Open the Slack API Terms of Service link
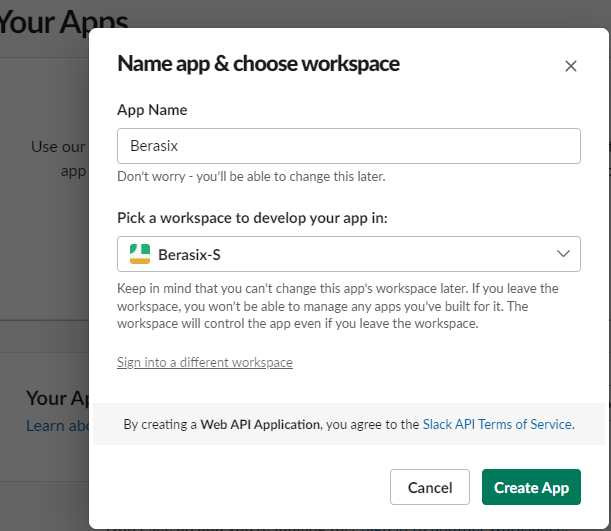The image size is (611, 531). click(x=497, y=424)
